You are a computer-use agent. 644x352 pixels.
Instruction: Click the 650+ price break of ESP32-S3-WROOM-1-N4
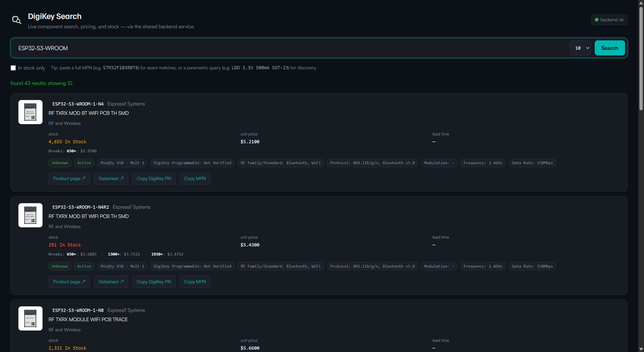[x=82, y=151]
